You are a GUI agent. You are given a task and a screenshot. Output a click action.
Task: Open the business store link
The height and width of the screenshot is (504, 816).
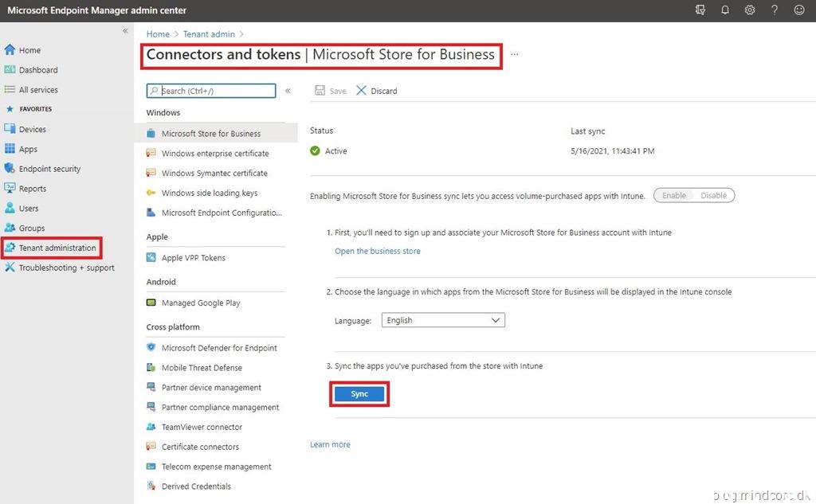[377, 251]
